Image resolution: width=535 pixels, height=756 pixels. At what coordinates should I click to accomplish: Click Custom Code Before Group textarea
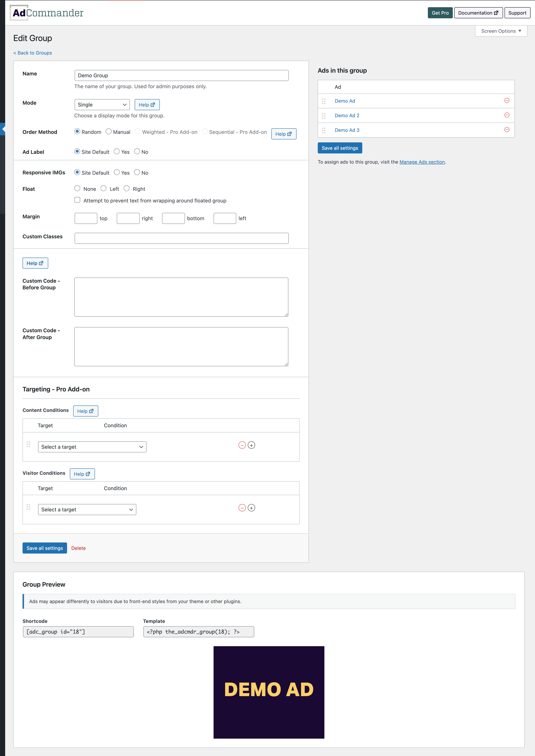pyautogui.click(x=181, y=297)
